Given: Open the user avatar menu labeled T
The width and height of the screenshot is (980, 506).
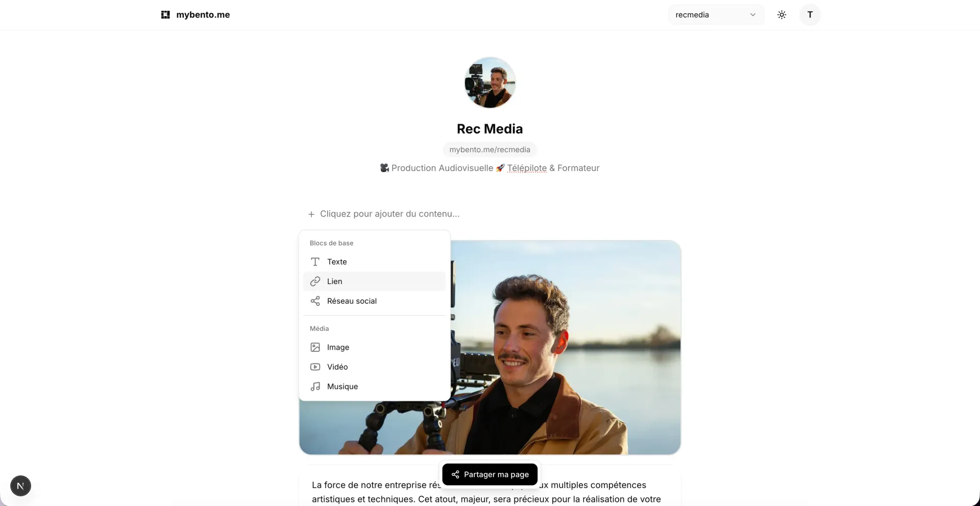Looking at the screenshot, I should point(810,15).
